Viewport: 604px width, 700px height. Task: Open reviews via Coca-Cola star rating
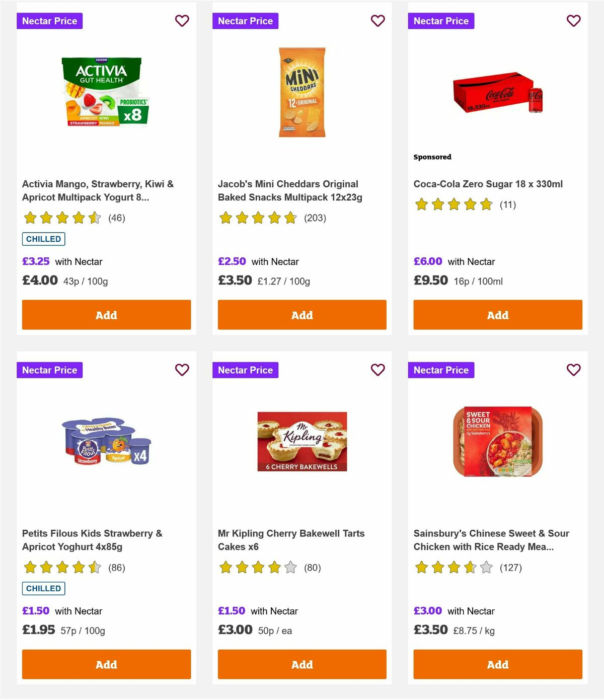(453, 204)
